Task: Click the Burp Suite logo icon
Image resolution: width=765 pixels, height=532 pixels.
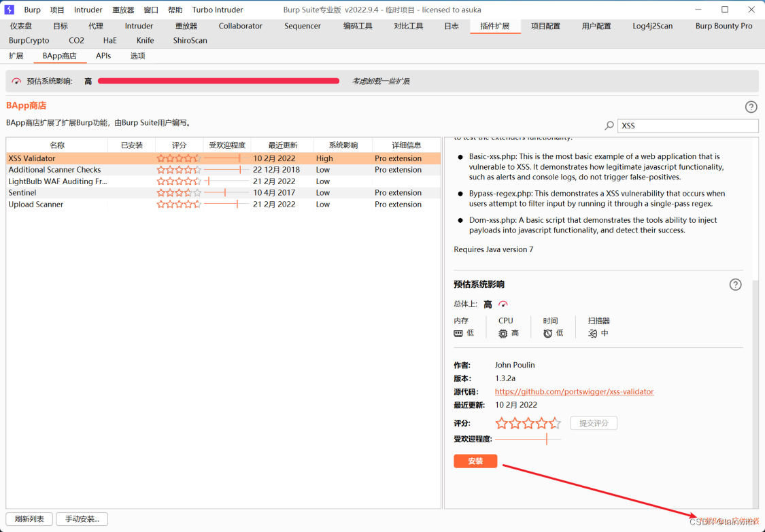Action: [x=10, y=10]
